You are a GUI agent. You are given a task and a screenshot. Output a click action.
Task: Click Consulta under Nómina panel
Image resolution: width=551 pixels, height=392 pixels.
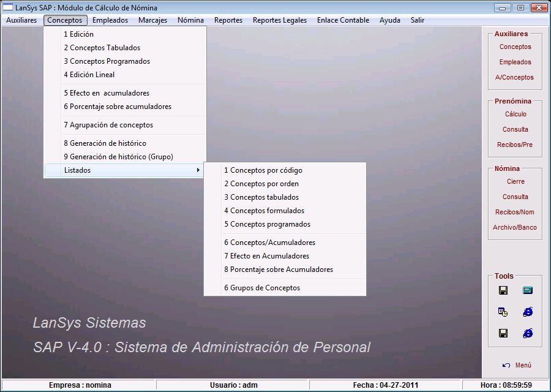click(x=515, y=197)
